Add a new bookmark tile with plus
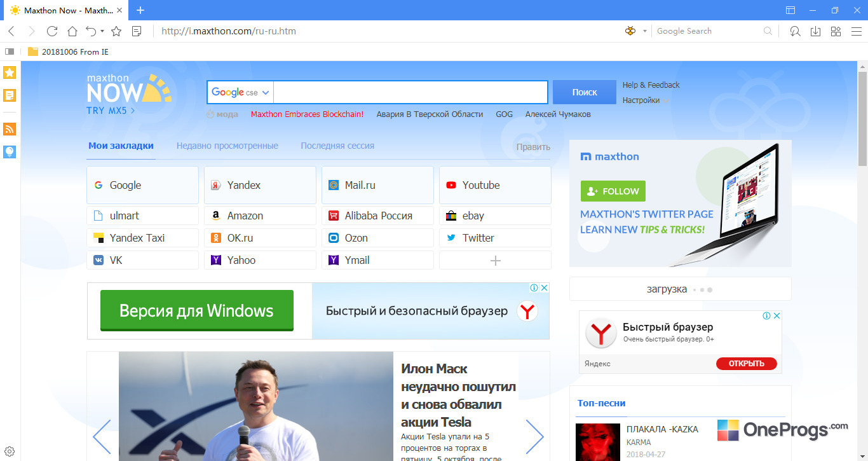This screenshot has width=868, height=461. point(496,260)
